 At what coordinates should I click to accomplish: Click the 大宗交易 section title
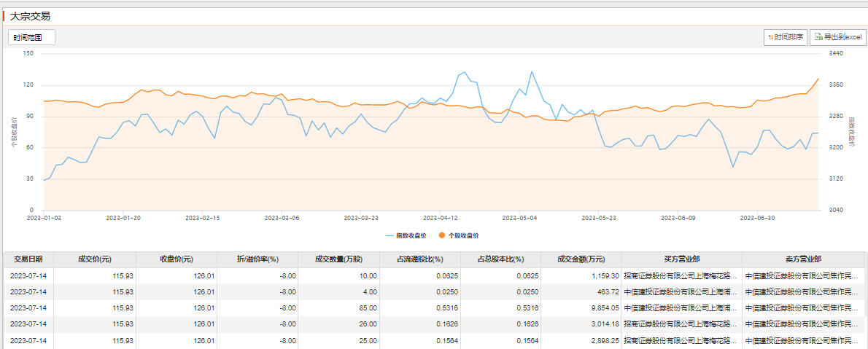point(30,17)
